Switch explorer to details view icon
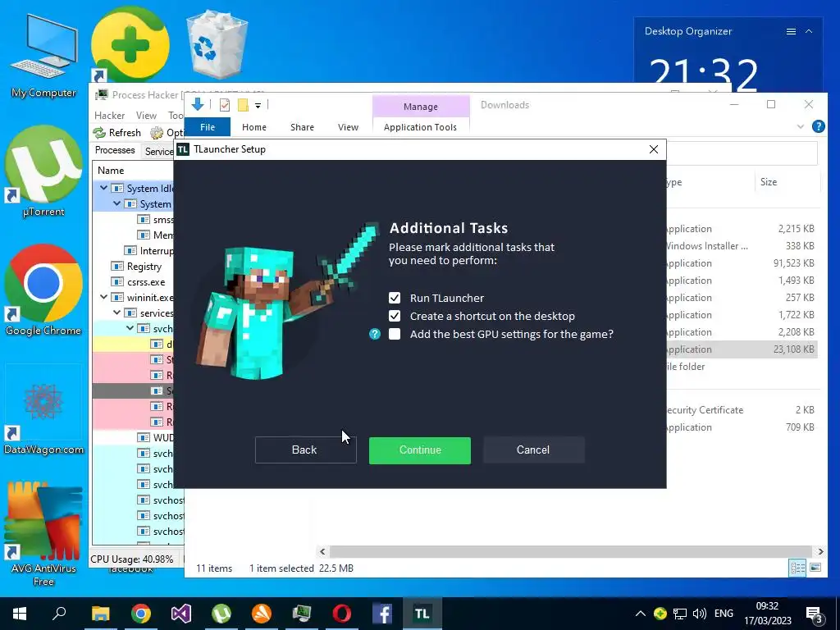 [x=797, y=568]
